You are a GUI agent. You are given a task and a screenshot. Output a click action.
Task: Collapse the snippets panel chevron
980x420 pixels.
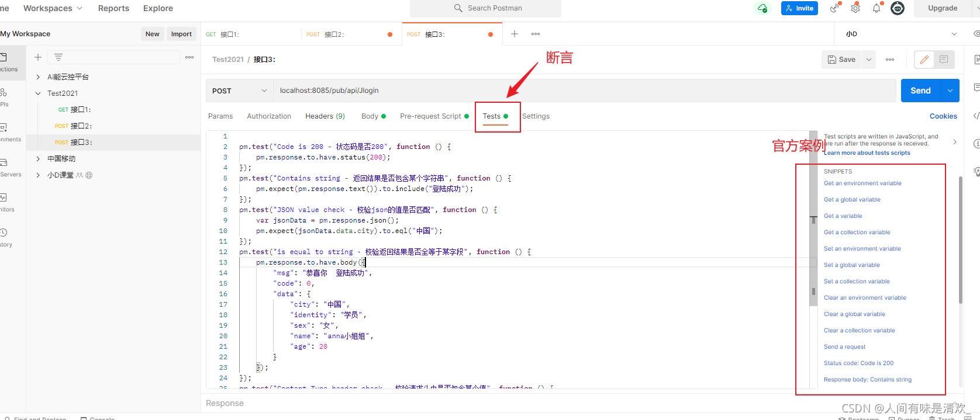pos(955,142)
